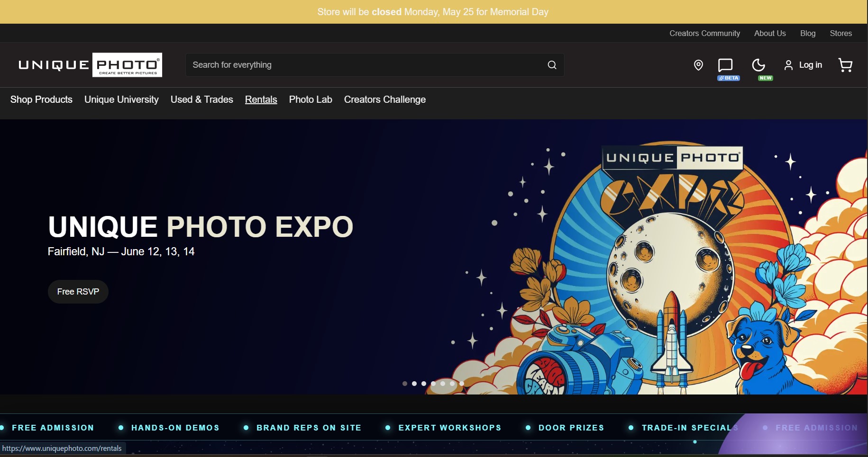Open the Shop Products menu

pos(41,99)
